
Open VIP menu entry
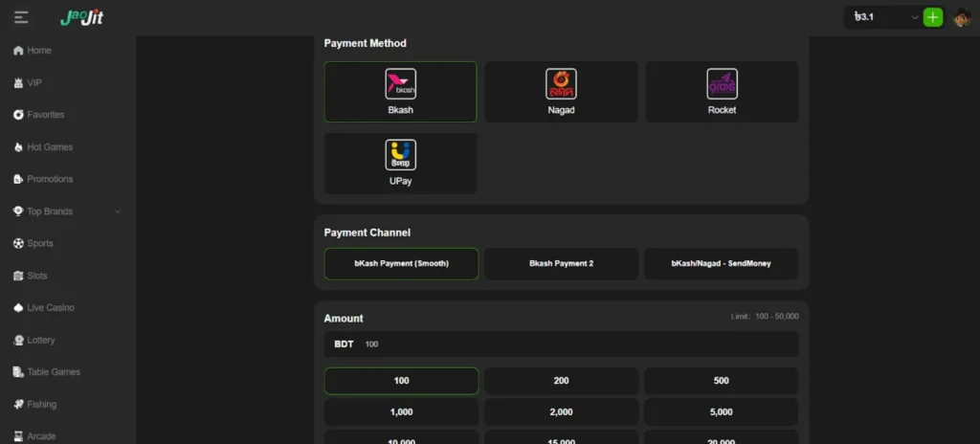[x=34, y=82]
